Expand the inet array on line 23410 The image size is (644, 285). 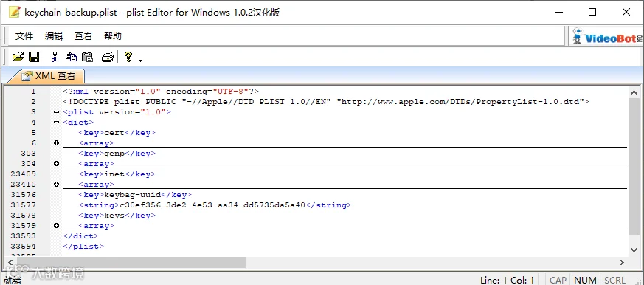pos(56,185)
